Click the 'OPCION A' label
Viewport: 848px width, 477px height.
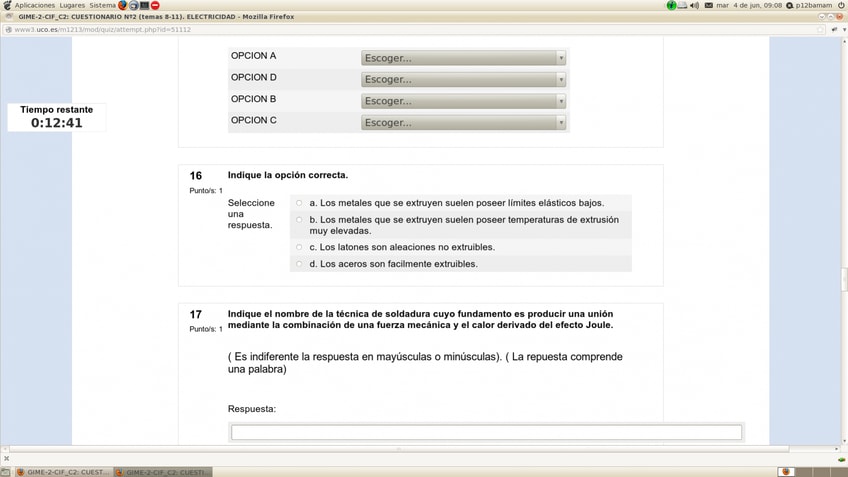click(x=254, y=56)
